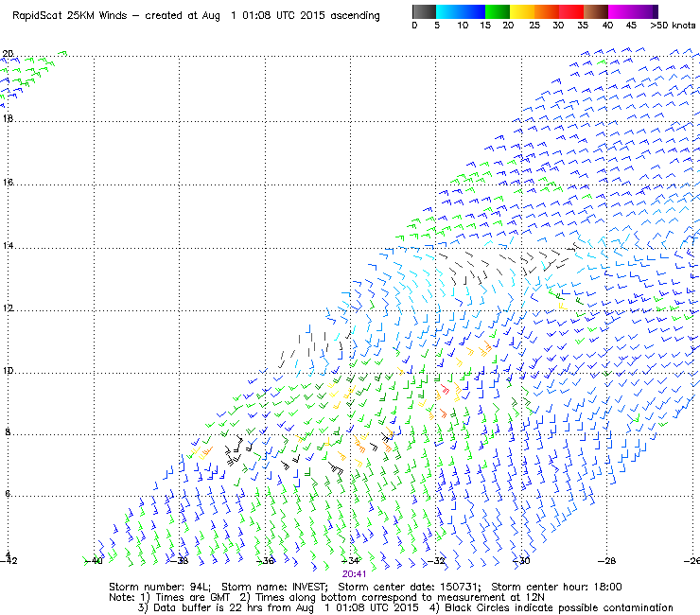Viewport: 700px width, 615px height.
Task: Click the red 30-35 knots color band
Action: click(571, 11)
